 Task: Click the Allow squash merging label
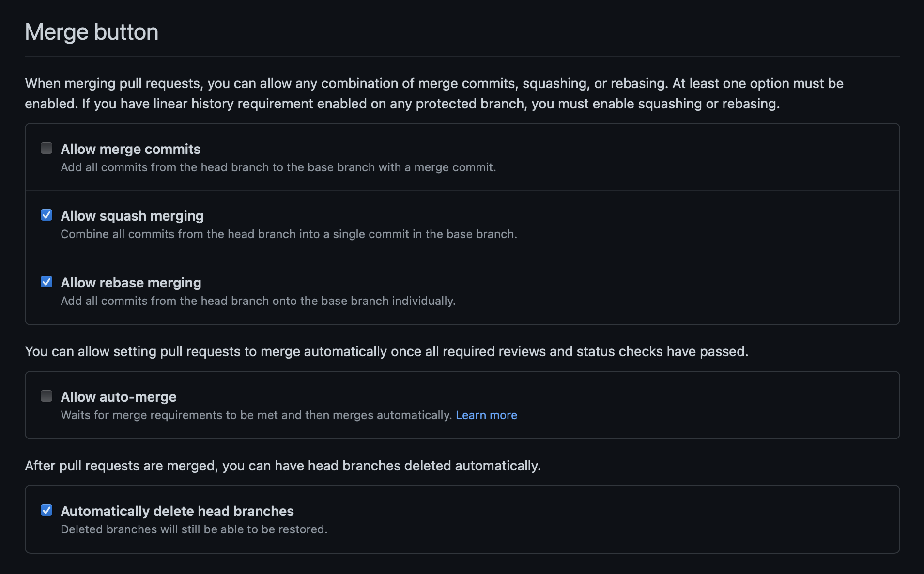point(132,216)
